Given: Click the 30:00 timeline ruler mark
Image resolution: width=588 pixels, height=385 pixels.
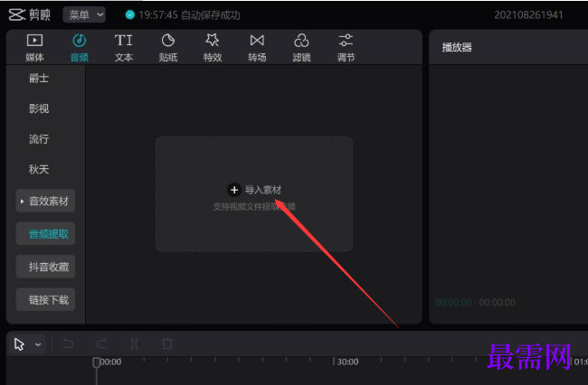Looking at the screenshot, I should point(347,362).
